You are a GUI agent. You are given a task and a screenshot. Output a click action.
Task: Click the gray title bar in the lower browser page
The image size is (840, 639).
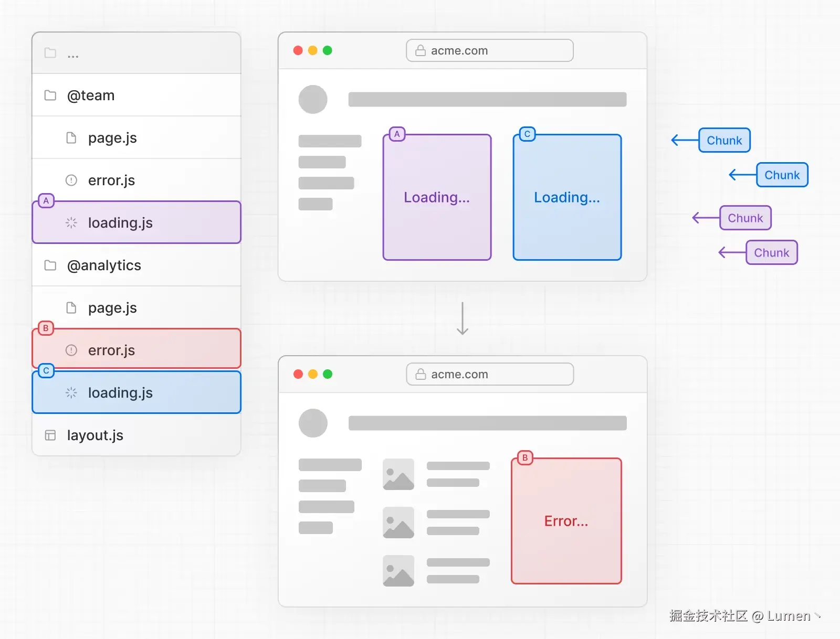(x=488, y=423)
